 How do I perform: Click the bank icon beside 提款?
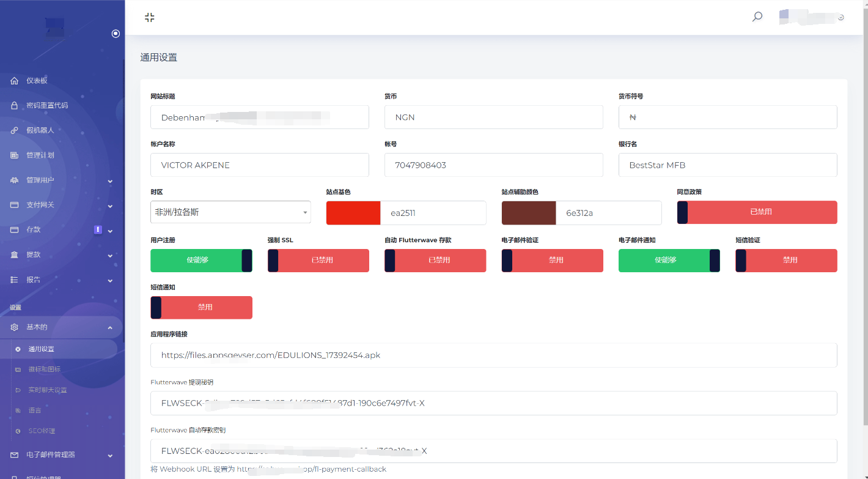14,254
